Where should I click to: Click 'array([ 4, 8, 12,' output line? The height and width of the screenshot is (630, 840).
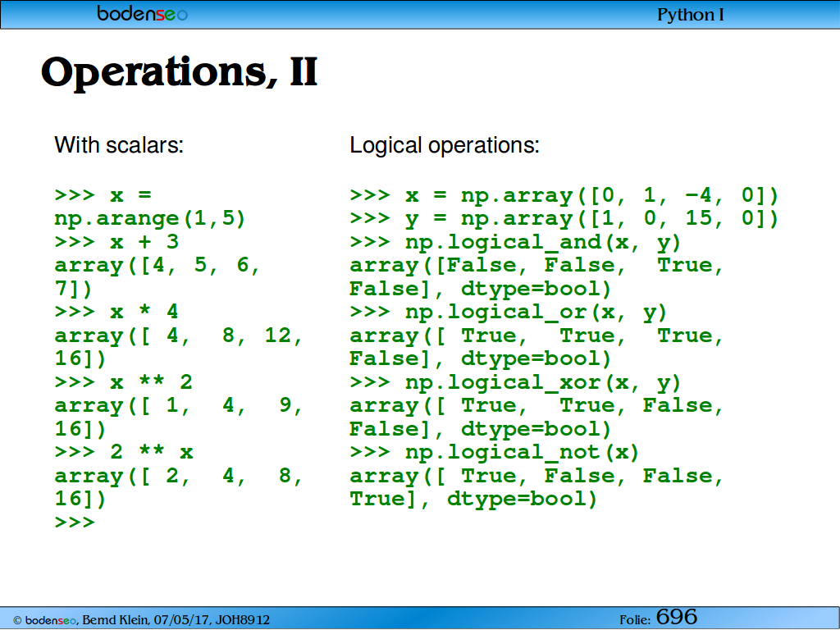pos(178,336)
